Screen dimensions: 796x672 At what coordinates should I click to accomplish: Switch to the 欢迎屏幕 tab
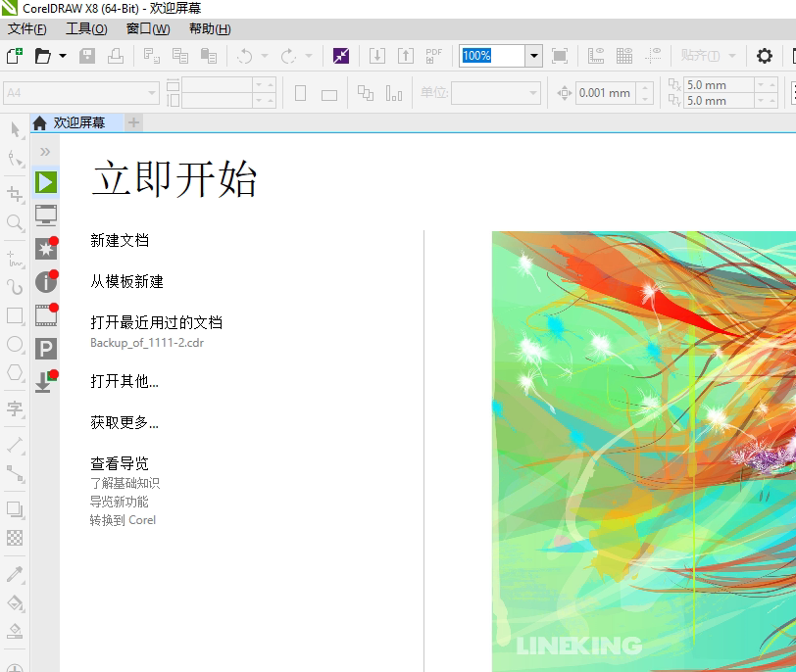coord(78,122)
